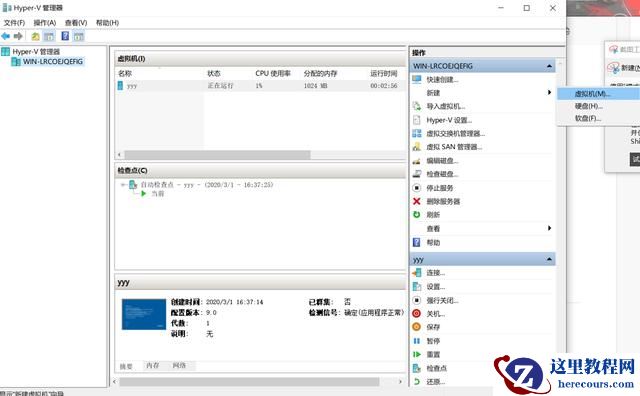Click the CPU 使用率 column header
The image size is (640, 396).
(273, 73)
